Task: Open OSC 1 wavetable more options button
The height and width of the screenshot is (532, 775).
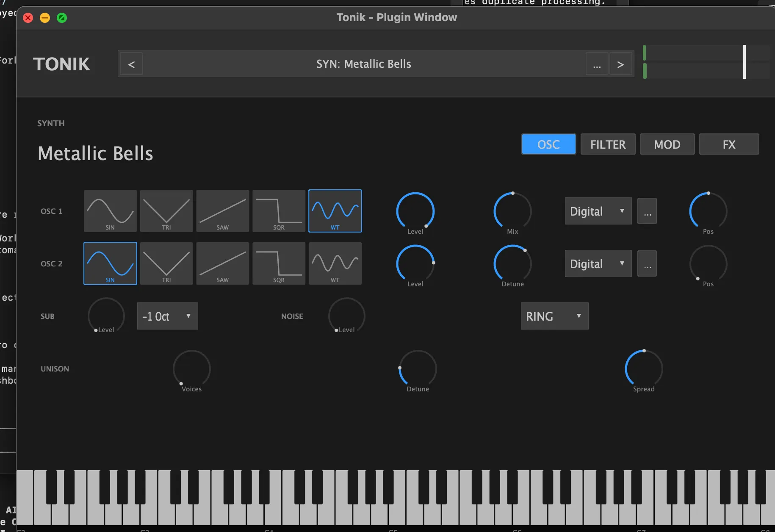Action: point(647,211)
